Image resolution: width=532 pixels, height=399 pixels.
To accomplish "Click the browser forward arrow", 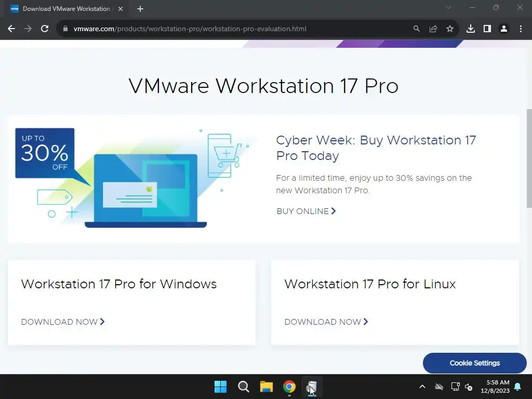I will point(28,29).
